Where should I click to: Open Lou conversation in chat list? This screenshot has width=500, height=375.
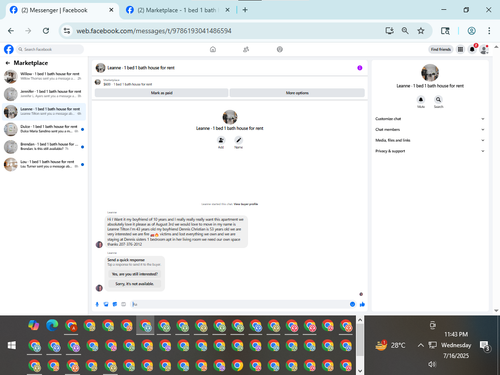point(44,164)
